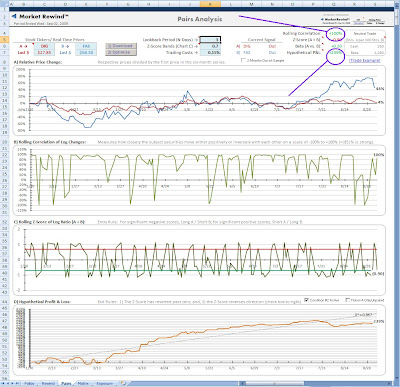Click the Lookback Period input cell

(210, 40)
